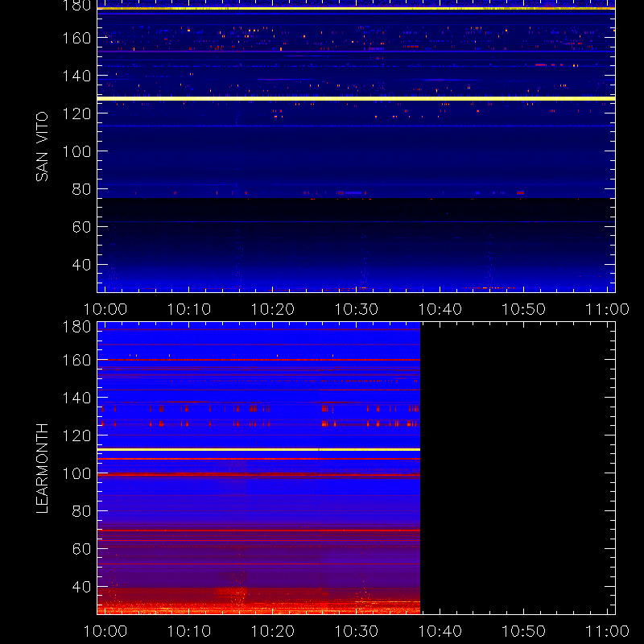
Task: Select the 160 tick label on San Vito axis
Action: pos(76,38)
